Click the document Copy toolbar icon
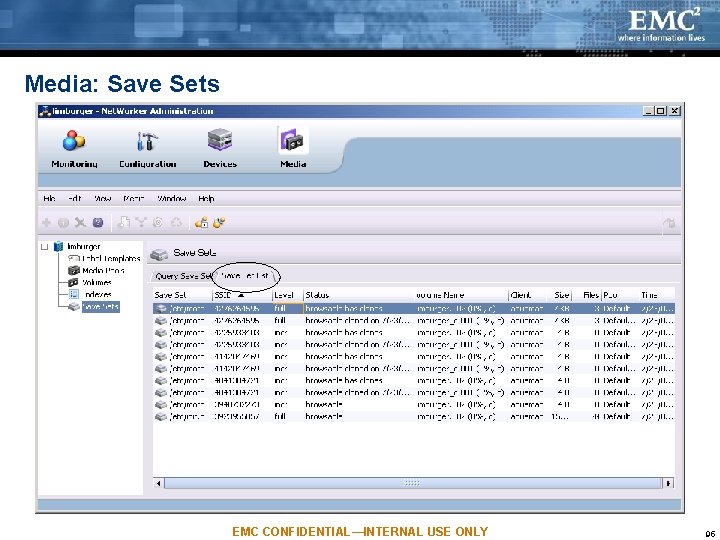Image resolution: width=720 pixels, height=540 pixels. point(124,223)
